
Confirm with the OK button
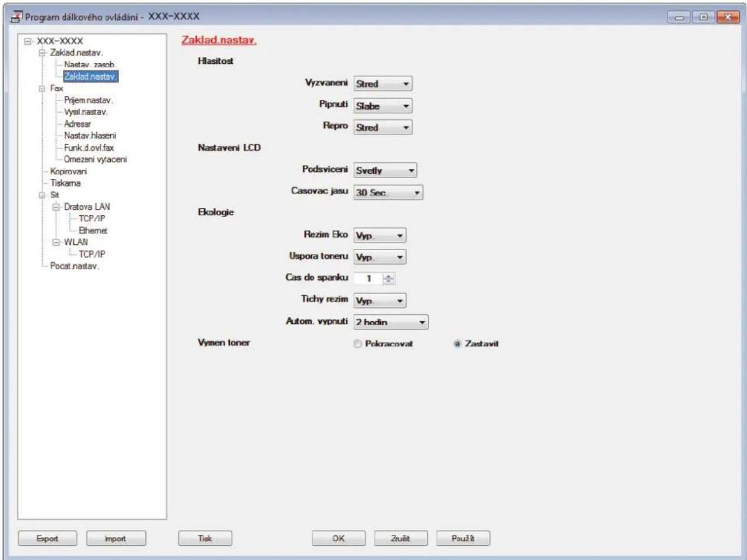339,538
